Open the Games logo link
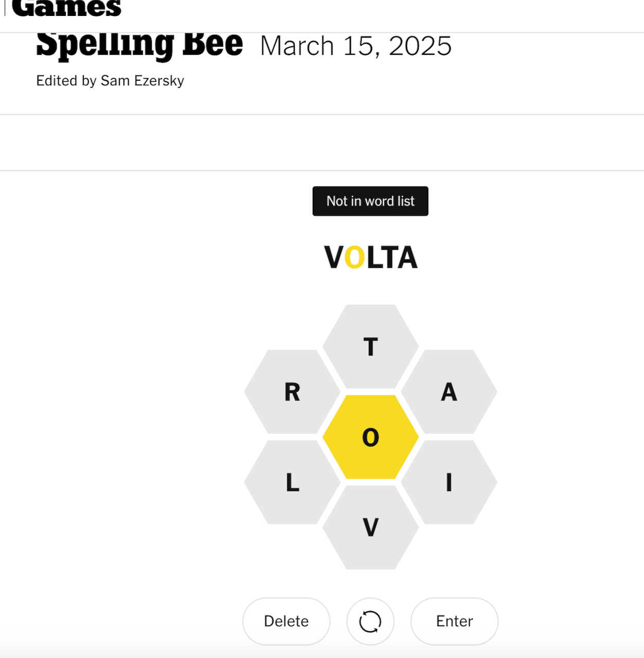The width and height of the screenshot is (644, 658). [66, 8]
